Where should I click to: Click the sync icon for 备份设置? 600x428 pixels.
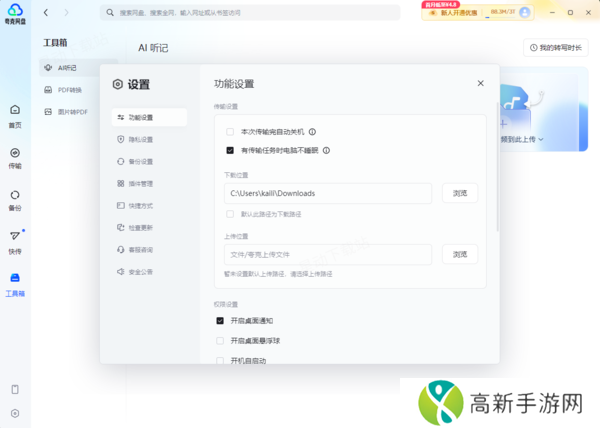click(x=121, y=161)
